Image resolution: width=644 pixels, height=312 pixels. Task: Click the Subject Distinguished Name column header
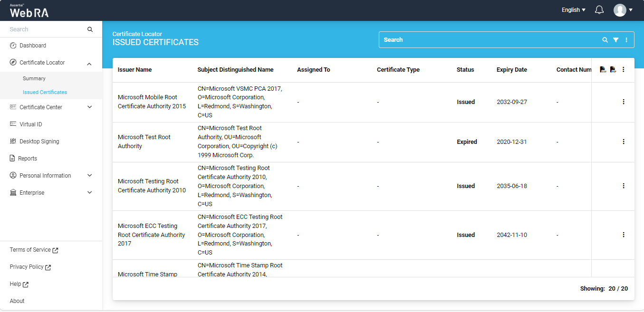[x=235, y=70]
